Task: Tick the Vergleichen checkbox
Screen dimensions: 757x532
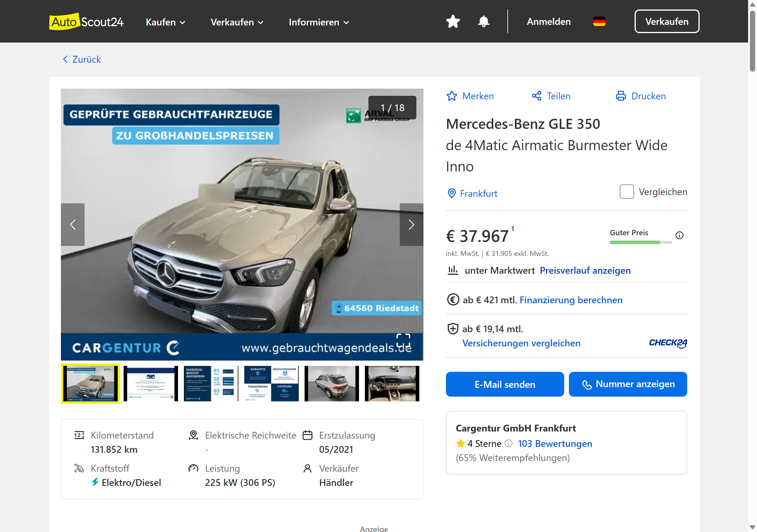Action: pos(626,192)
